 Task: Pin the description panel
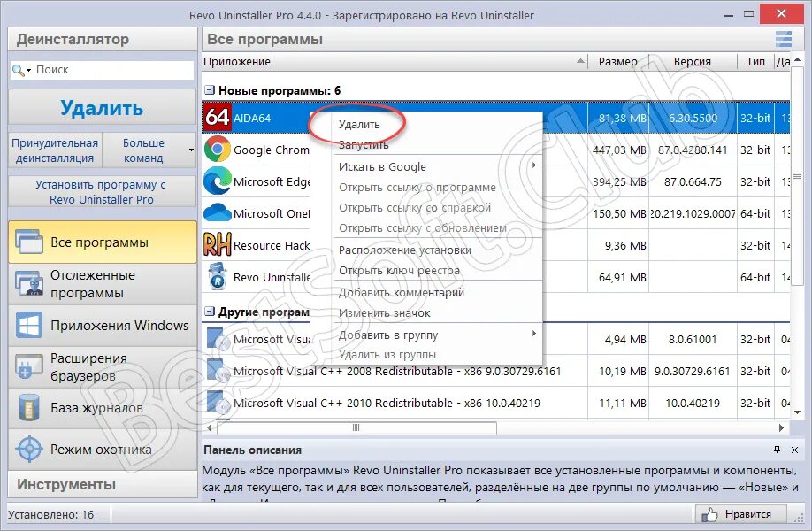coord(777,450)
